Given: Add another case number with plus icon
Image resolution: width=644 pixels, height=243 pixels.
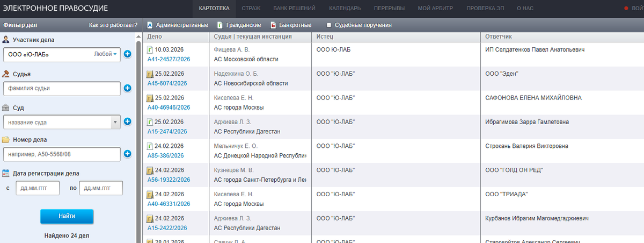Looking at the screenshot, I should [x=128, y=154].
